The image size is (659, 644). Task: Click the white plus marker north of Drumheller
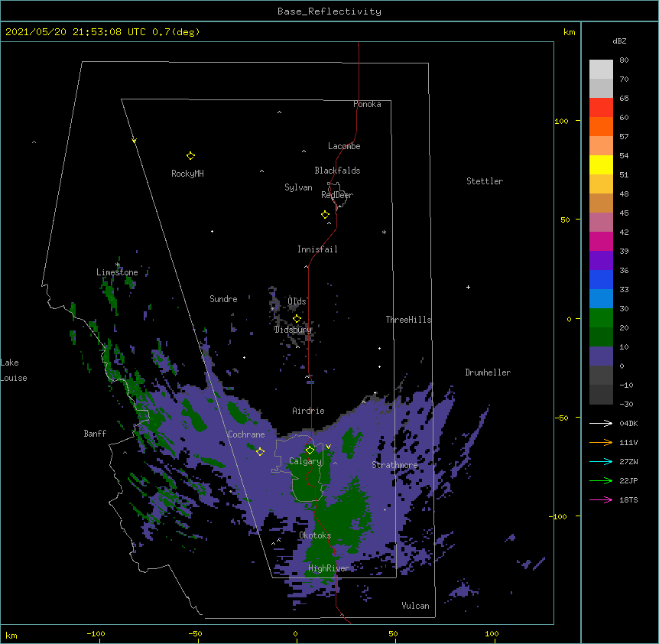tap(468, 287)
